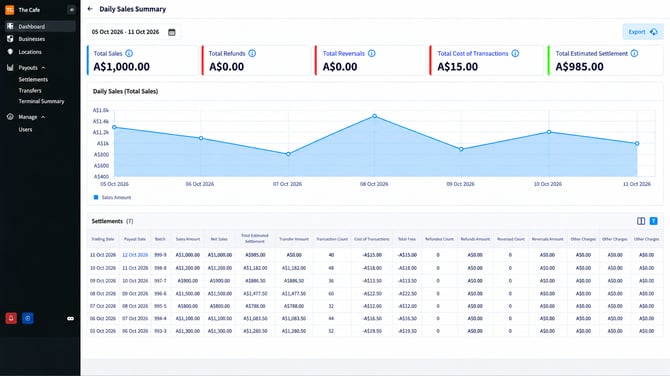This screenshot has height=376, width=670.
Task: Select the 10 Oct 2026 chart data point
Action: [549, 132]
